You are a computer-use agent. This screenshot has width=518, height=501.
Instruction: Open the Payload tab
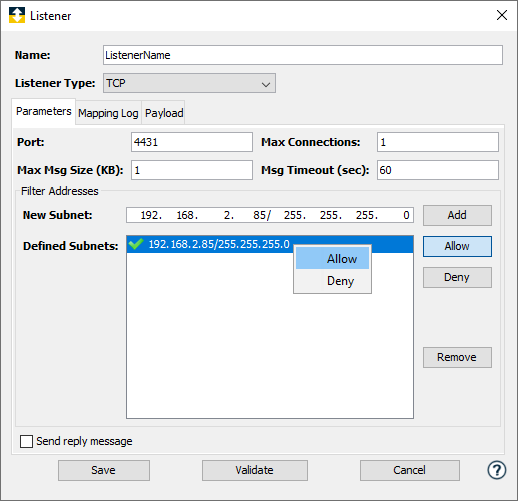point(164,113)
